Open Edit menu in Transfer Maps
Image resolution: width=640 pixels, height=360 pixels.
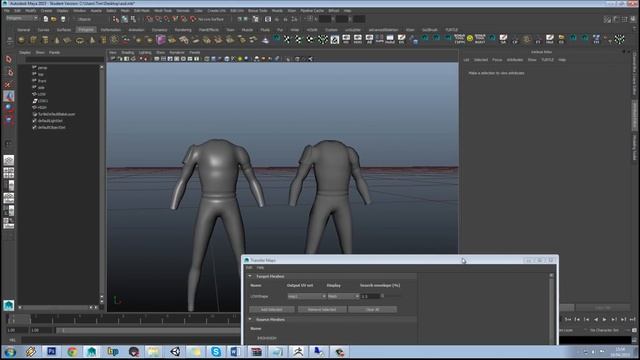pos(249,268)
